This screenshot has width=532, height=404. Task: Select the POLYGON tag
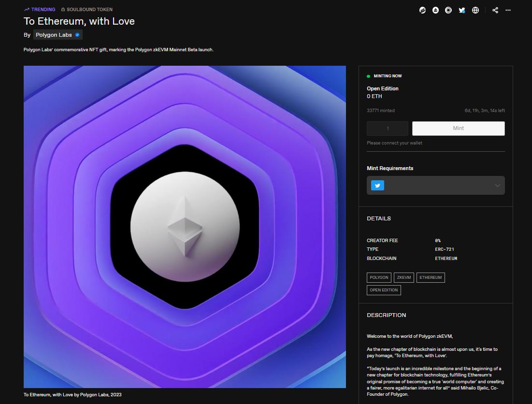point(379,277)
